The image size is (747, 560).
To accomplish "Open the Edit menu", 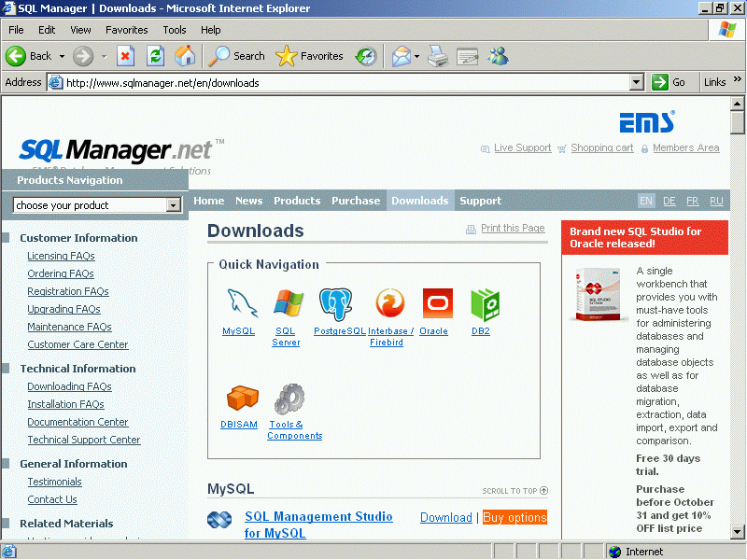I will tap(47, 30).
